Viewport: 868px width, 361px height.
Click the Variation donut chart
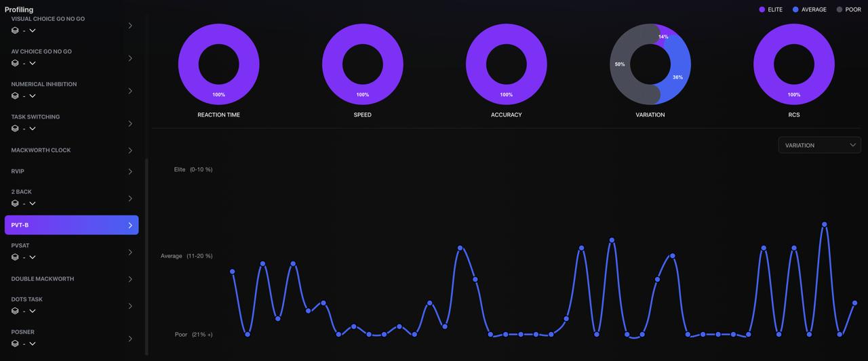[650, 64]
